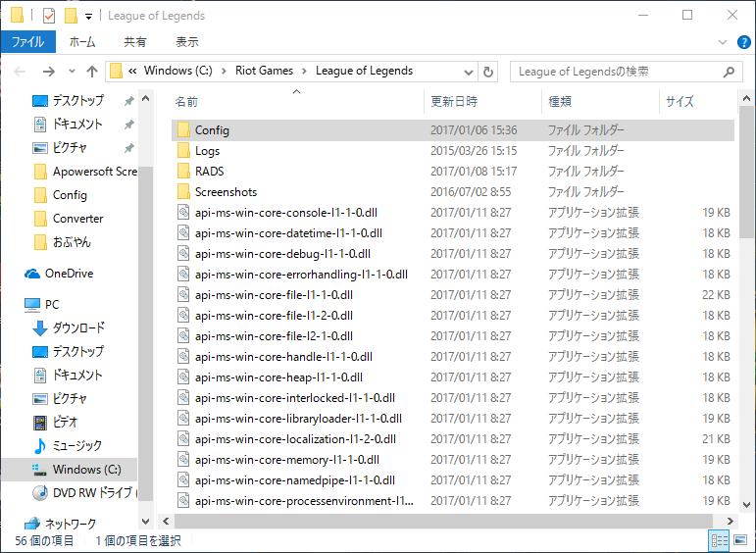Click the Windows (C:) drive icon in sidebar
The height and width of the screenshot is (553, 756).
tap(39, 470)
